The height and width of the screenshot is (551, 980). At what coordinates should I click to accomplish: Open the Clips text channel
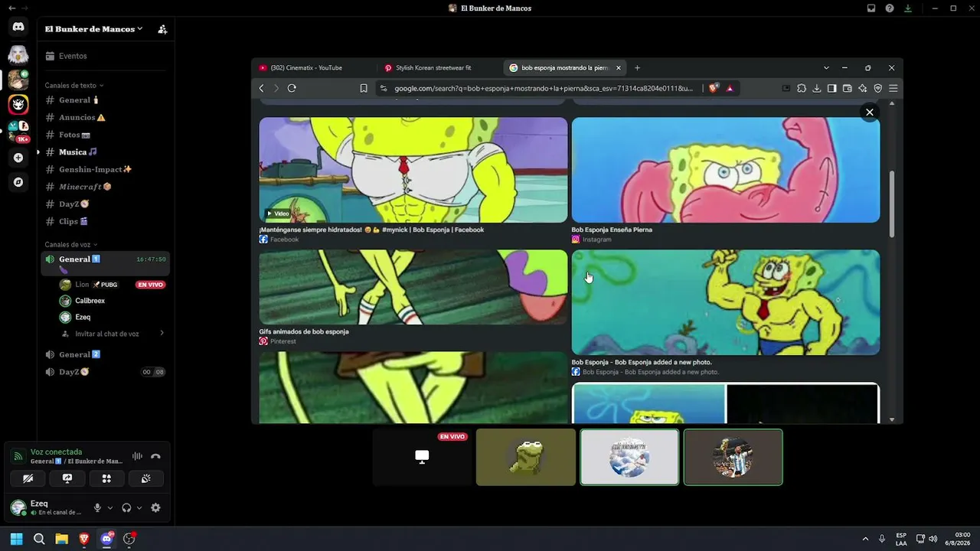[106, 221]
